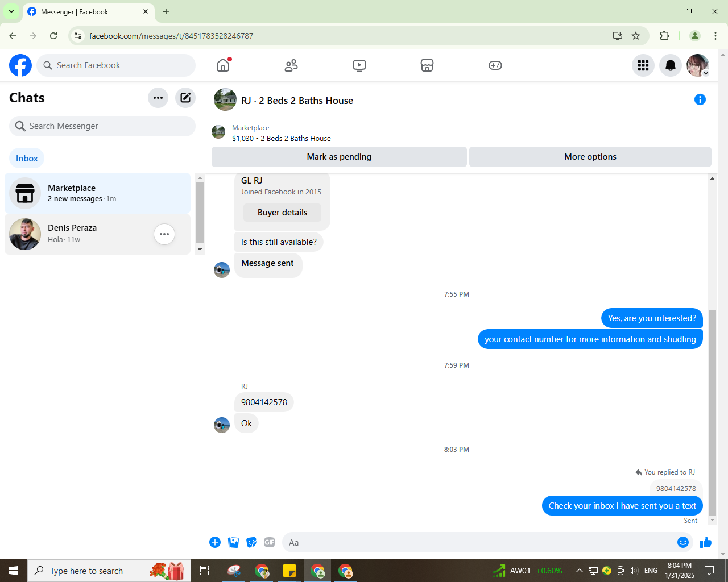Open the Friends icon in top navigation

[291, 65]
